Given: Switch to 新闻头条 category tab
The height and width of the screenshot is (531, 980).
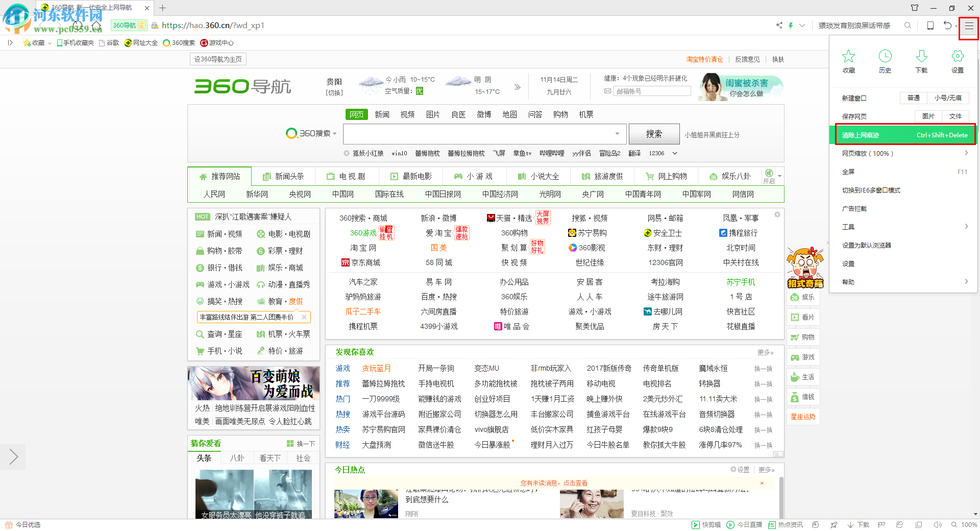Looking at the screenshot, I should (283, 176).
